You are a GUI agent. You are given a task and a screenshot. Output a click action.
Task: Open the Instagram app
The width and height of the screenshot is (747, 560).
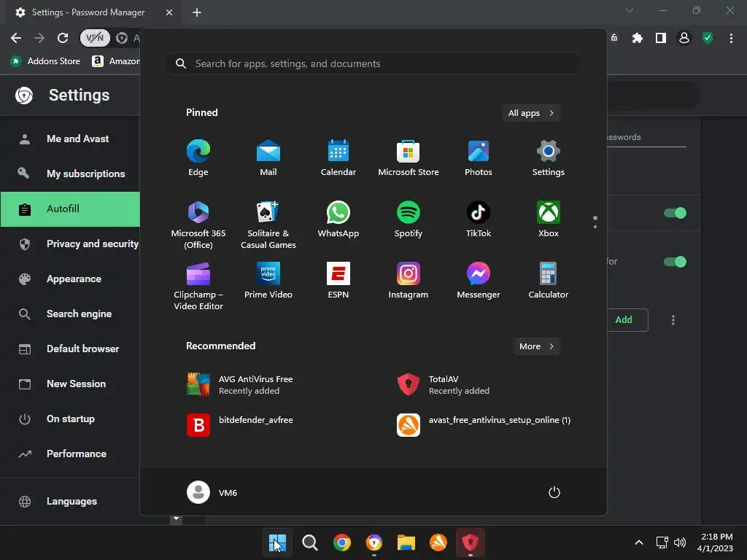click(x=409, y=281)
